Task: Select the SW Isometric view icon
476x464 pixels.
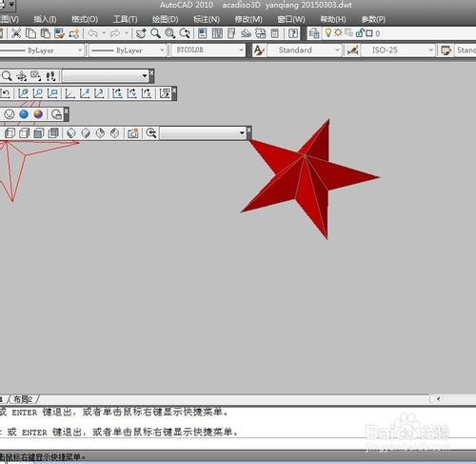Action: coord(71,133)
